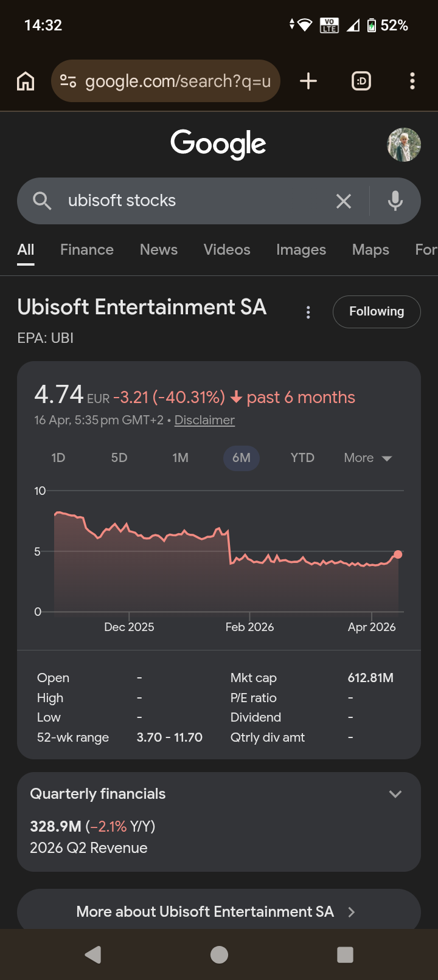Tap the site info icon in address bar

pyautogui.click(x=68, y=81)
